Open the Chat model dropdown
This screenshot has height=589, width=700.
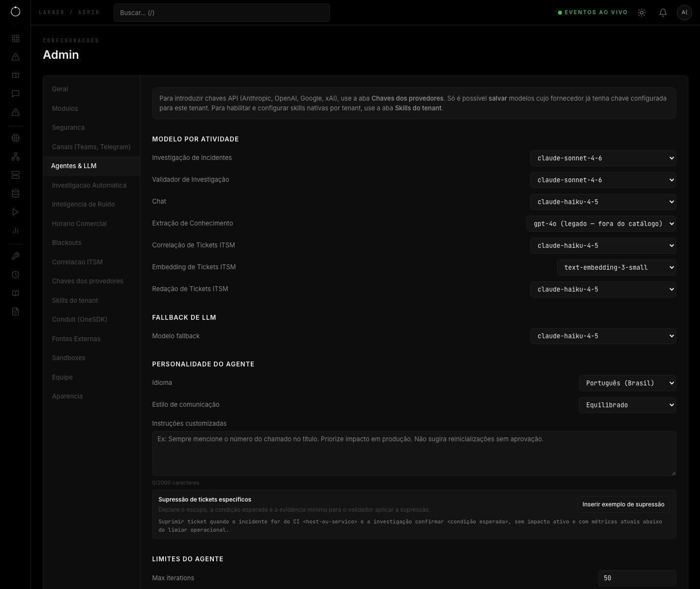(x=603, y=202)
